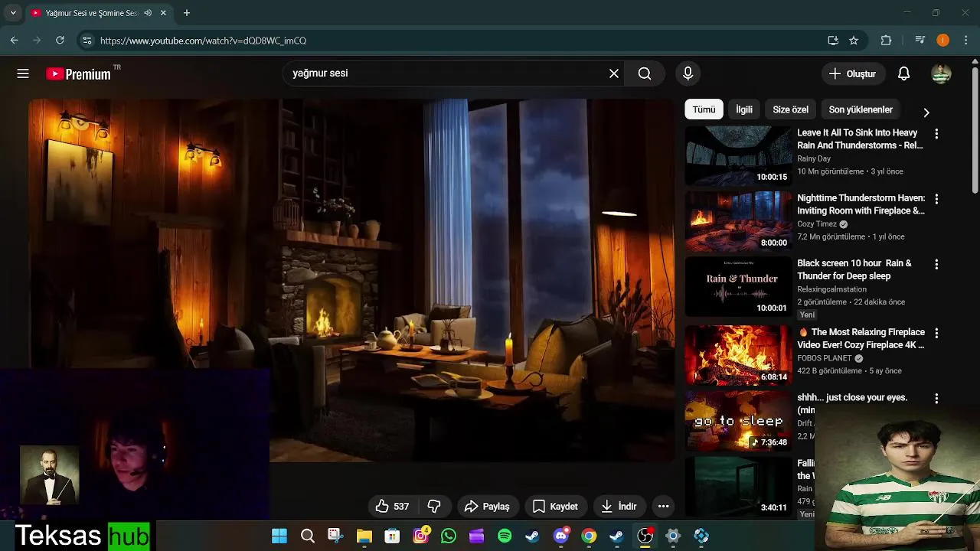Like the video with the thumbs-up button
This screenshot has height=551, width=980.
392,506
